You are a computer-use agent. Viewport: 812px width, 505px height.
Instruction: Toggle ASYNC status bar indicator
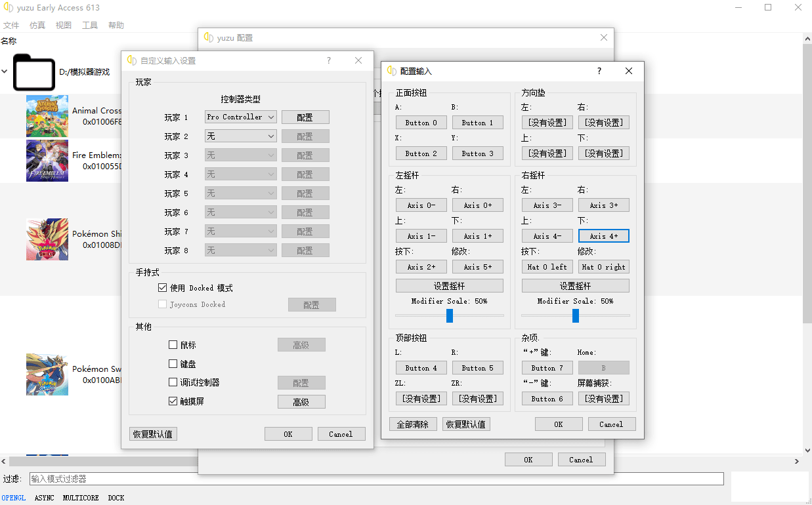click(x=45, y=498)
